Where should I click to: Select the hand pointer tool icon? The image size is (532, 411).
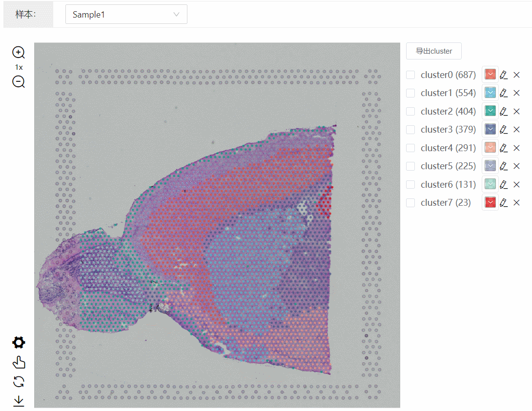click(19, 362)
